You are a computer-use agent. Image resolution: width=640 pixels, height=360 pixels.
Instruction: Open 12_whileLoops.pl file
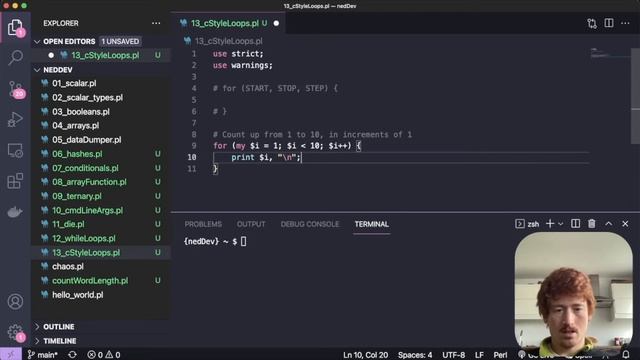84,238
